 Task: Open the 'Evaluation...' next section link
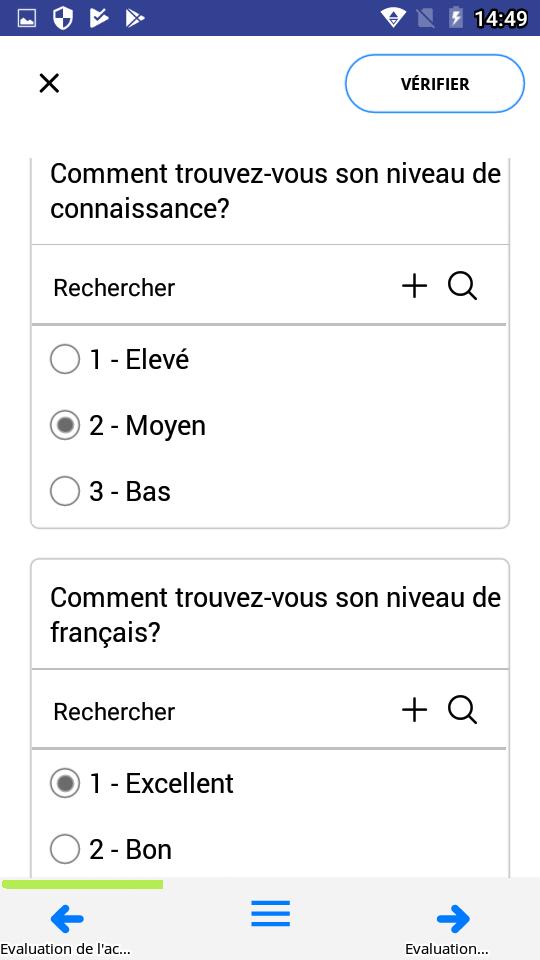[447, 950]
